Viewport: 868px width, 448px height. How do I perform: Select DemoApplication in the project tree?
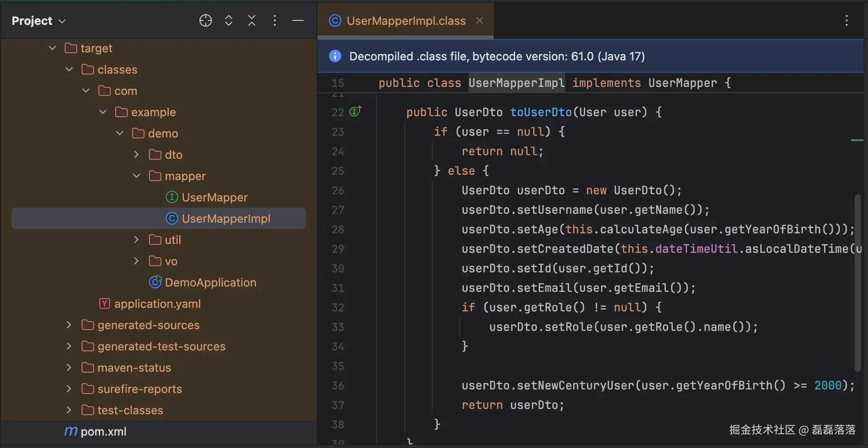[210, 283]
